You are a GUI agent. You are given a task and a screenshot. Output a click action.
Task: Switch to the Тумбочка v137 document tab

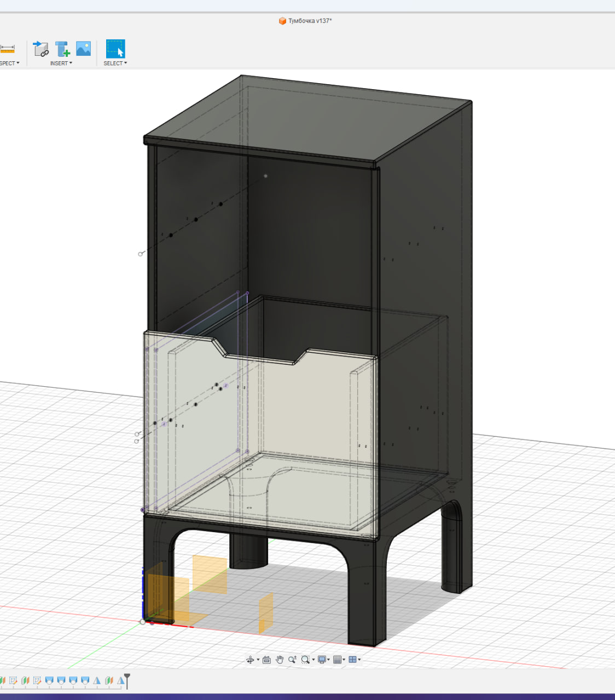point(305,21)
